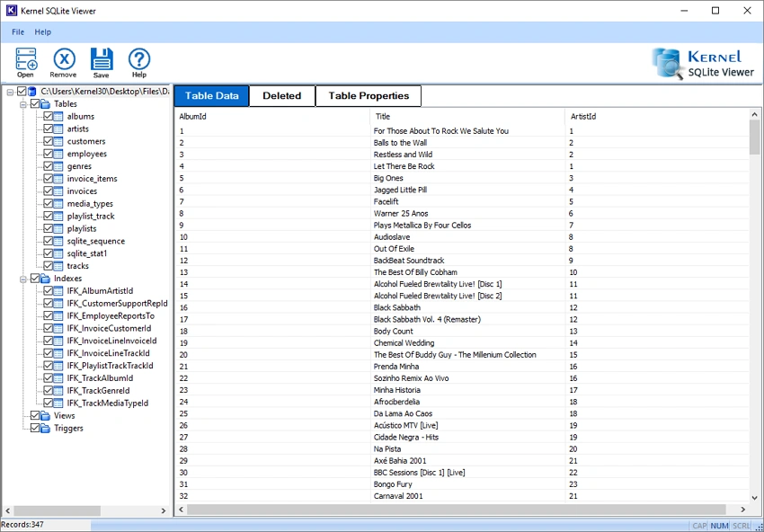Click the AlbumId column header
The width and height of the screenshot is (764, 532).
tap(272, 117)
